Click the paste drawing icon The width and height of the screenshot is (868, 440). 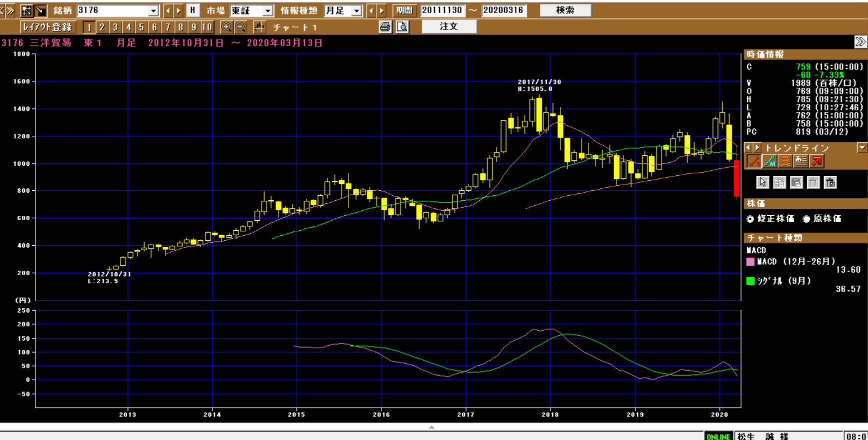pyautogui.click(x=796, y=182)
